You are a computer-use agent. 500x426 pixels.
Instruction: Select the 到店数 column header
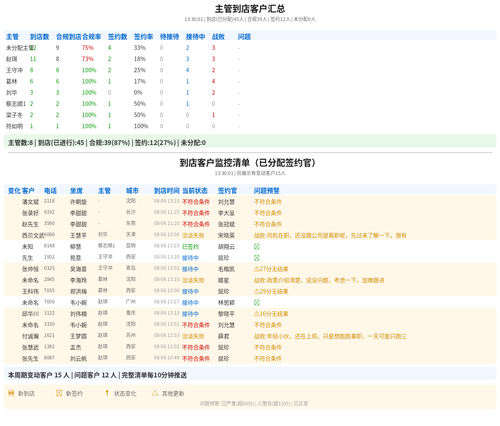coord(39,37)
